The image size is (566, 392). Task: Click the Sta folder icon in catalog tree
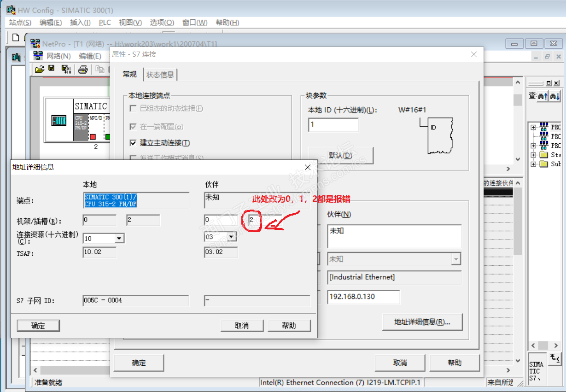tap(544, 155)
